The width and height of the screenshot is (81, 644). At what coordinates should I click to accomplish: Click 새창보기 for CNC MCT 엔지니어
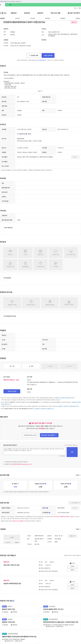tap(73, 570)
